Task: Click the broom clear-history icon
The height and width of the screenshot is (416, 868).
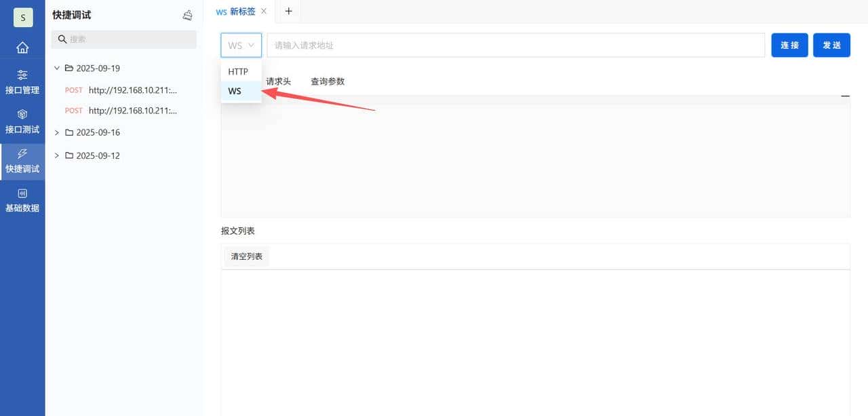Action: 188,15
